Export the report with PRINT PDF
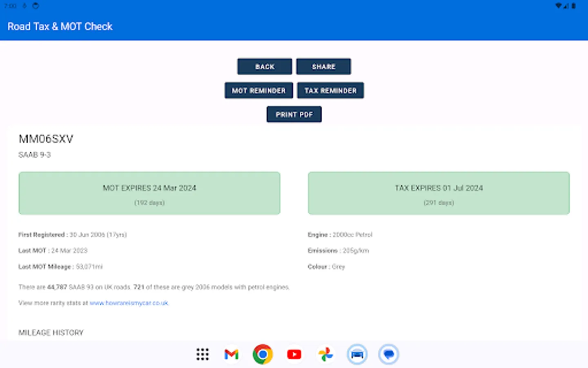 click(294, 114)
